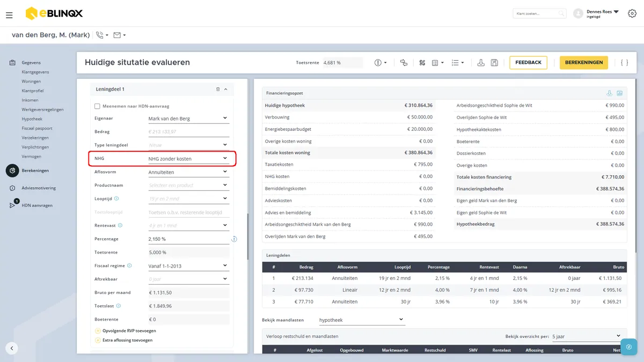
Task: Open the settings gear icon
Action: tap(632, 13)
